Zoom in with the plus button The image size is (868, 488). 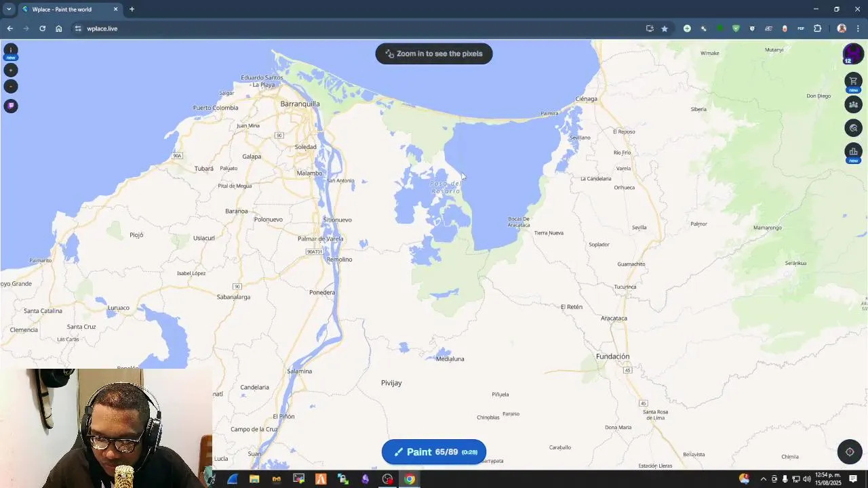pyautogui.click(x=11, y=70)
